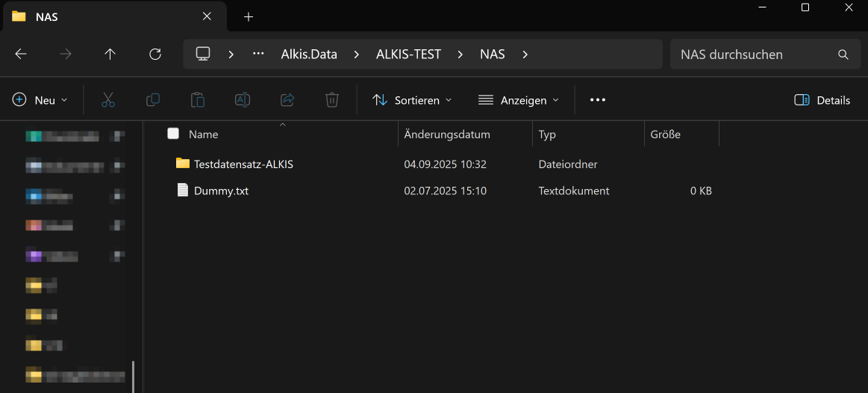The height and width of the screenshot is (393, 868).
Task: Click the Share icon in toolbar
Action: point(287,100)
